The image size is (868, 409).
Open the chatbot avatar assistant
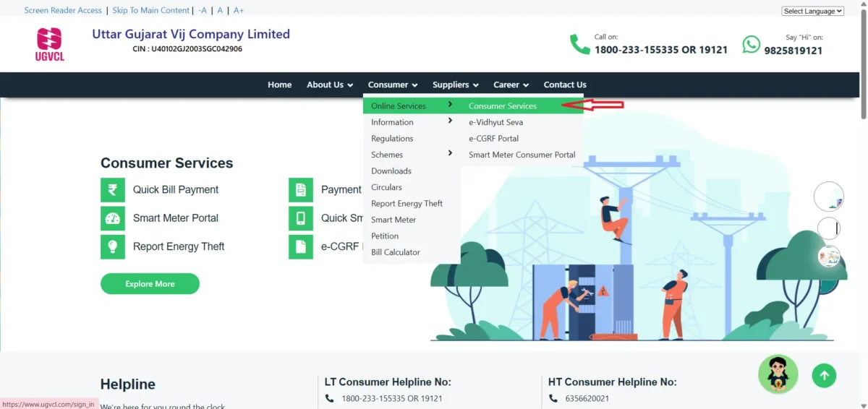point(778,374)
